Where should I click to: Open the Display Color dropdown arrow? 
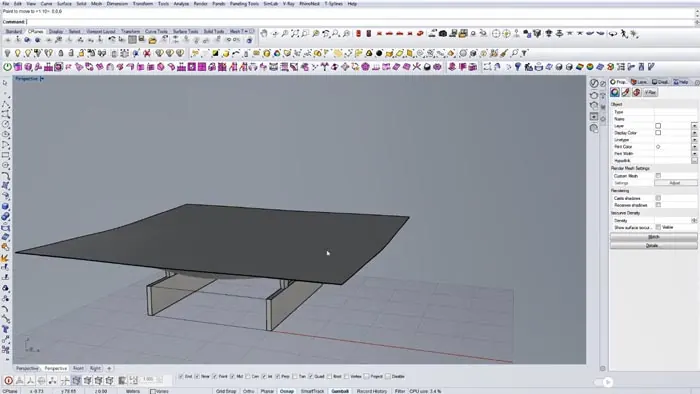(694, 133)
